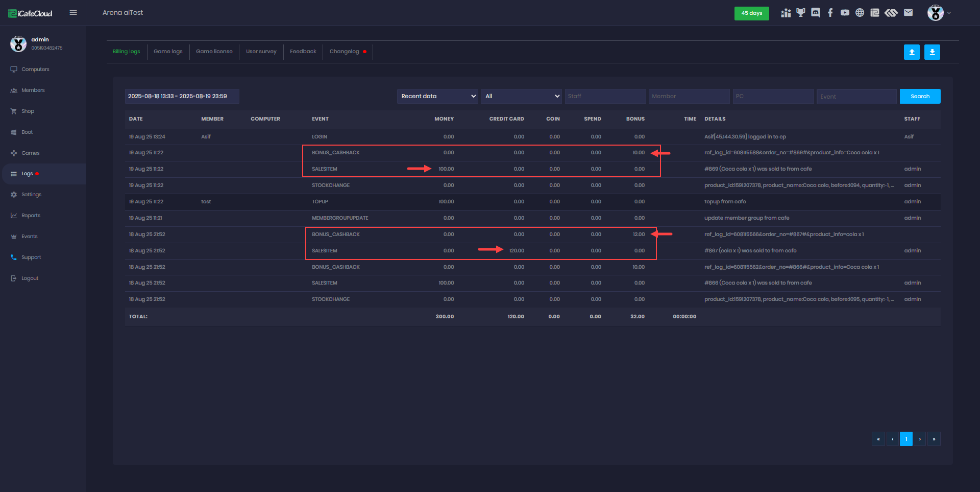Open Reports in the sidebar
Viewport: 980px width, 492px height.
(31, 216)
